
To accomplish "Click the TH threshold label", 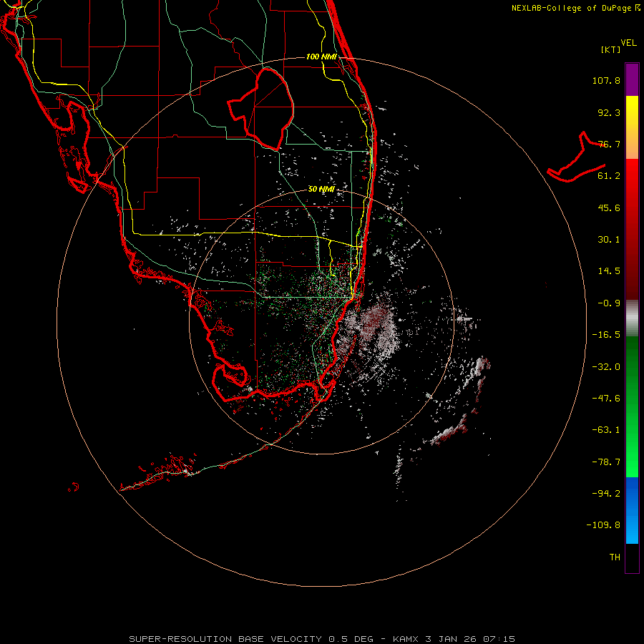I will [x=615, y=557].
